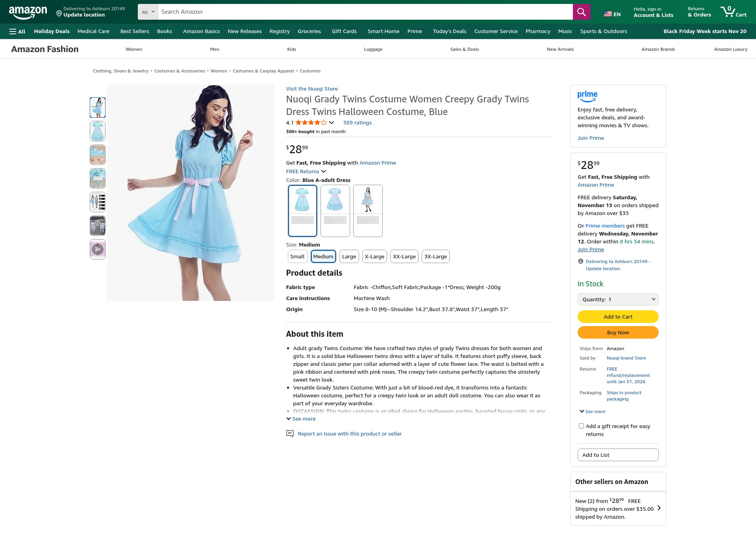The image size is (756, 547).
Task: Click the star rating icons
Action: pos(311,122)
